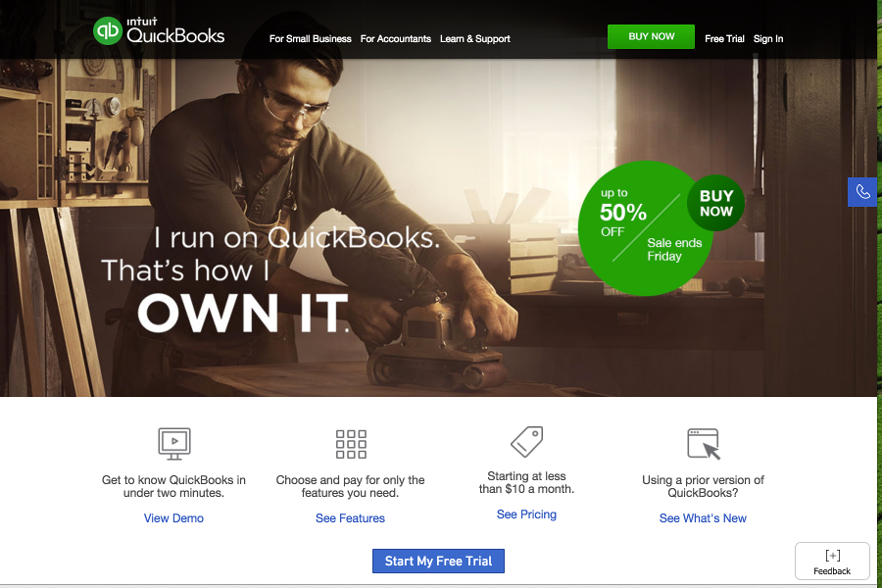This screenshot has width=882, height=588.
Task: Click the QuickBooks green qb logo icon
Action: click(x=108, y=31)
